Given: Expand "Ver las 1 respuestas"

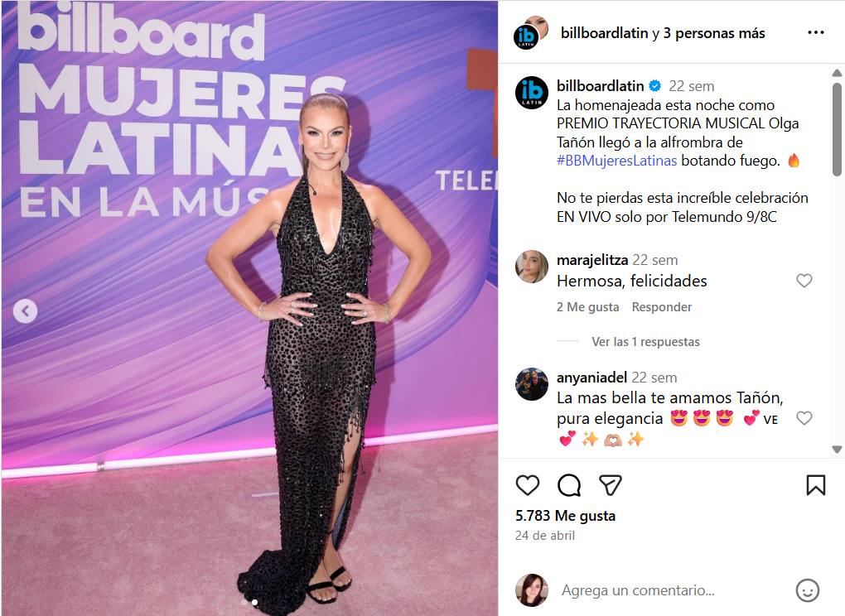Looking at the screenshot, I should [645, 342].
